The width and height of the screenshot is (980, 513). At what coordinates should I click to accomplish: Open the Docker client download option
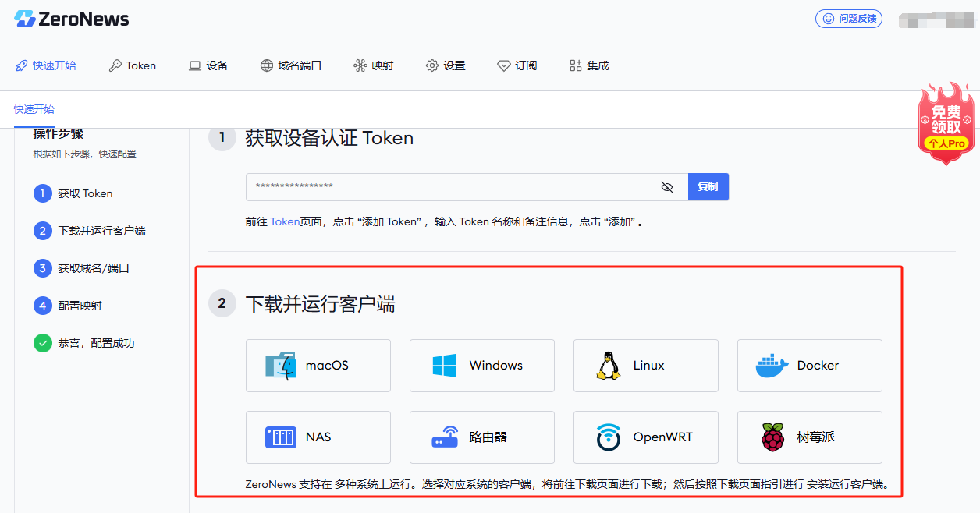[x=809, y=366]
